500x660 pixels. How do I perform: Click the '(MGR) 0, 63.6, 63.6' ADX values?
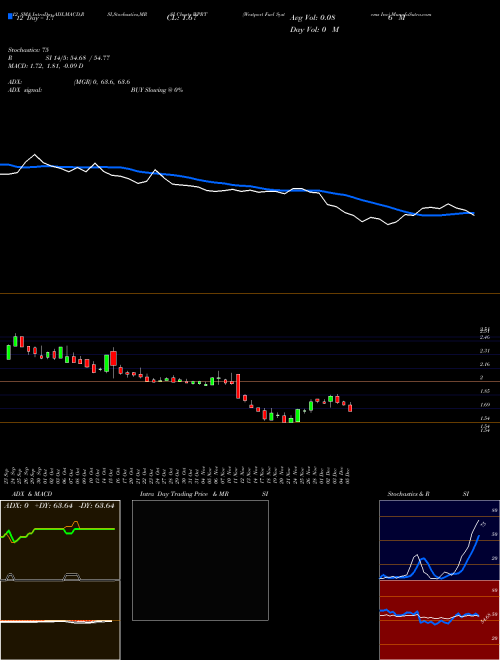click(x=102, y=82)
